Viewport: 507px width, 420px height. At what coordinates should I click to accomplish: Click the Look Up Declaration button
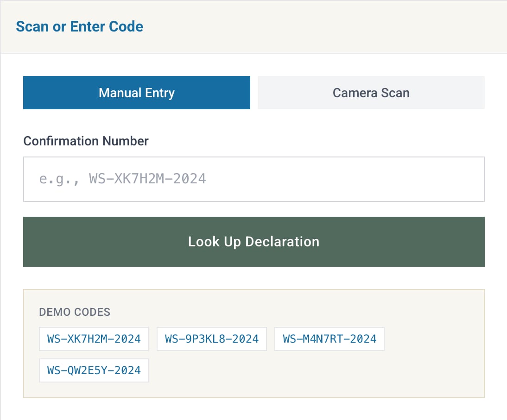[254, 242]
